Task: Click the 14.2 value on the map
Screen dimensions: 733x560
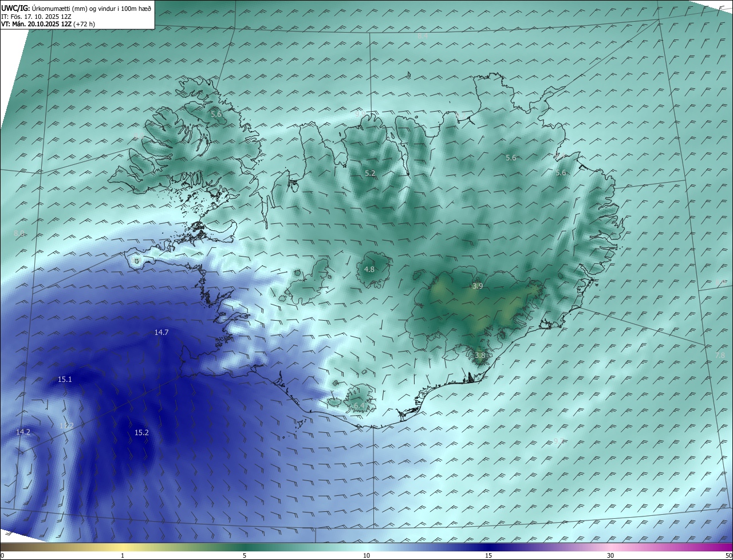Action: (x=23, y=432)
